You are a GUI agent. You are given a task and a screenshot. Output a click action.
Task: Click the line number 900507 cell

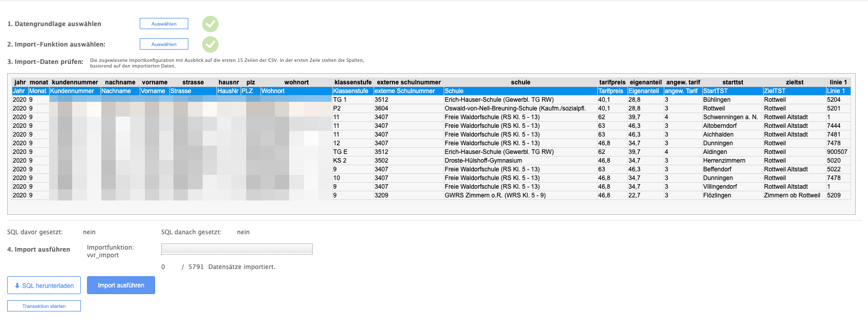[837, 152]
